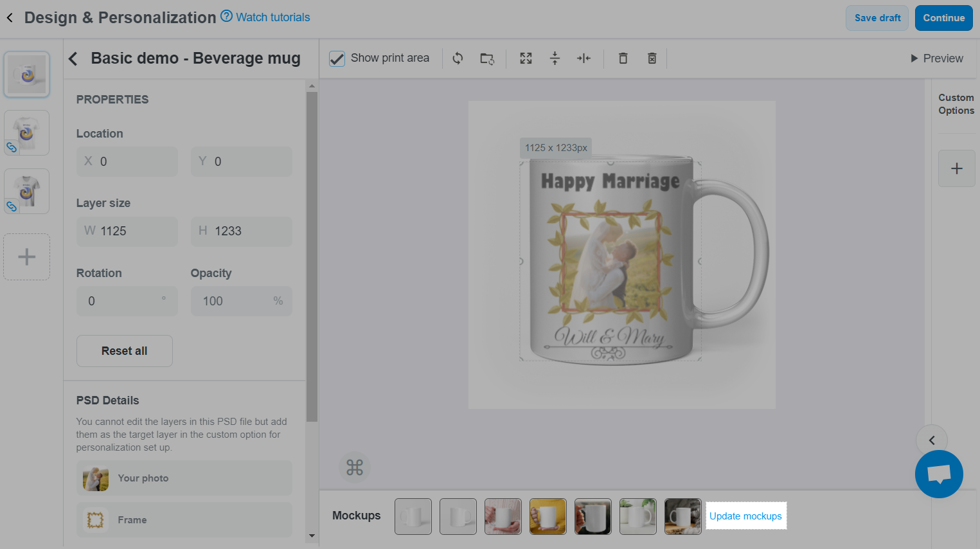This screenshot has width=980, height=549.
Task: Add a new custom option with plus
Action: [x=956, y=168]
